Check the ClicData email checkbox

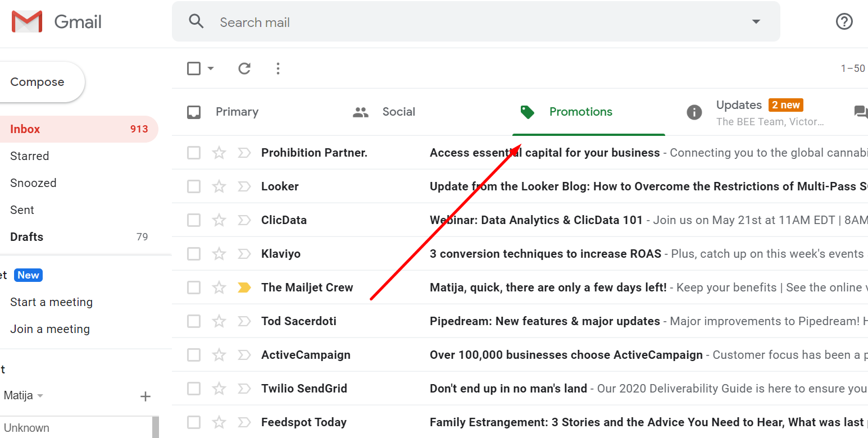(194, 220)
